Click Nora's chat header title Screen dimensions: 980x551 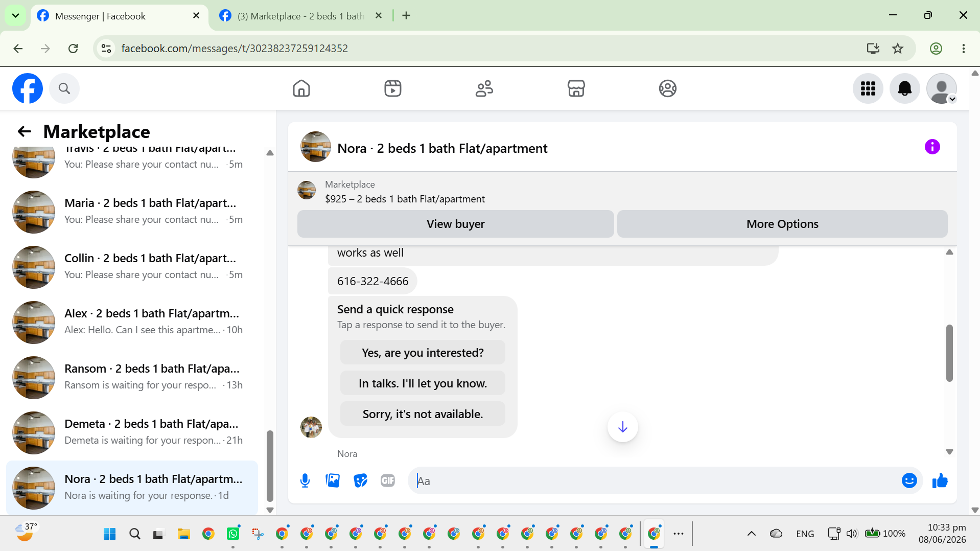442,148
